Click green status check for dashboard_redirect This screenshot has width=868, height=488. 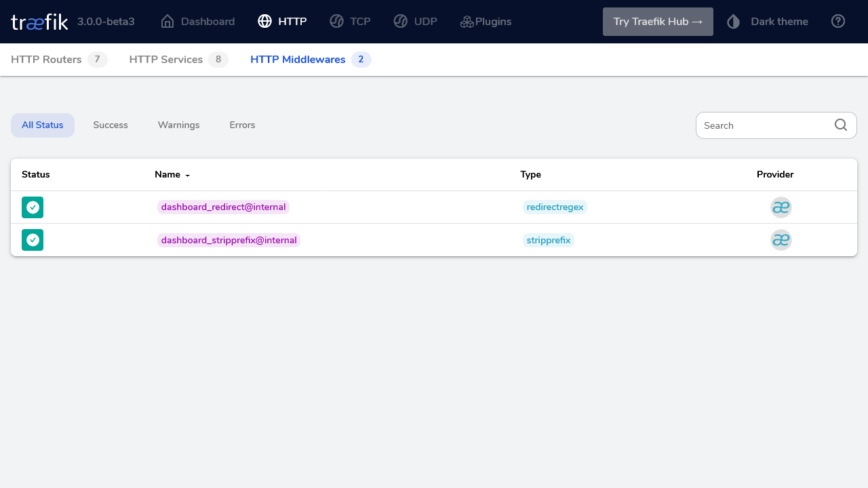(33, 207)
